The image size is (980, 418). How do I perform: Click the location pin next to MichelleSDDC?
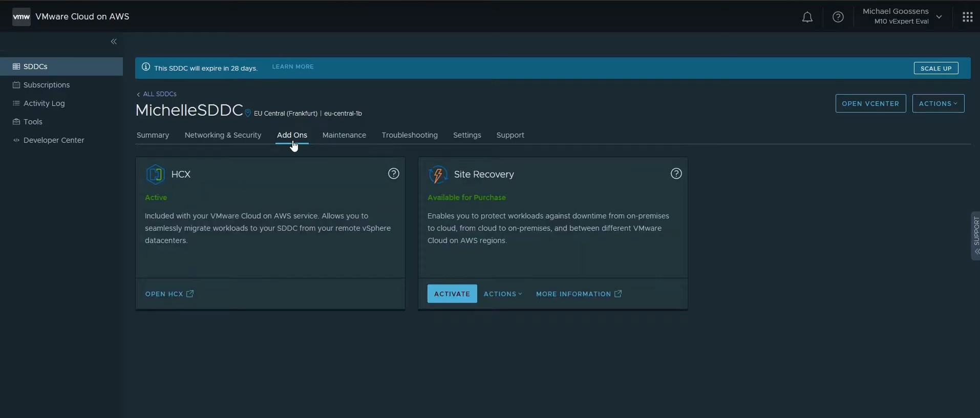tap(248, 113)
